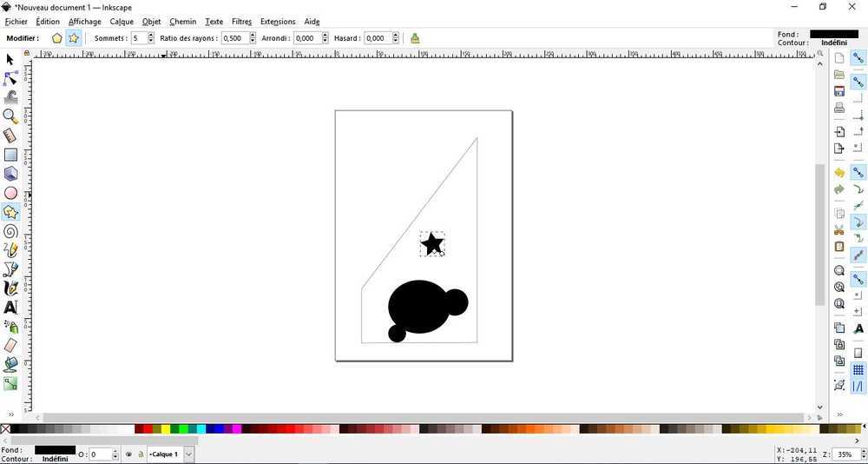This screenshot has width=868, height=464.
Task: Select the Spray objects tool
Action: pyautogui.click(x=10, y=327)
